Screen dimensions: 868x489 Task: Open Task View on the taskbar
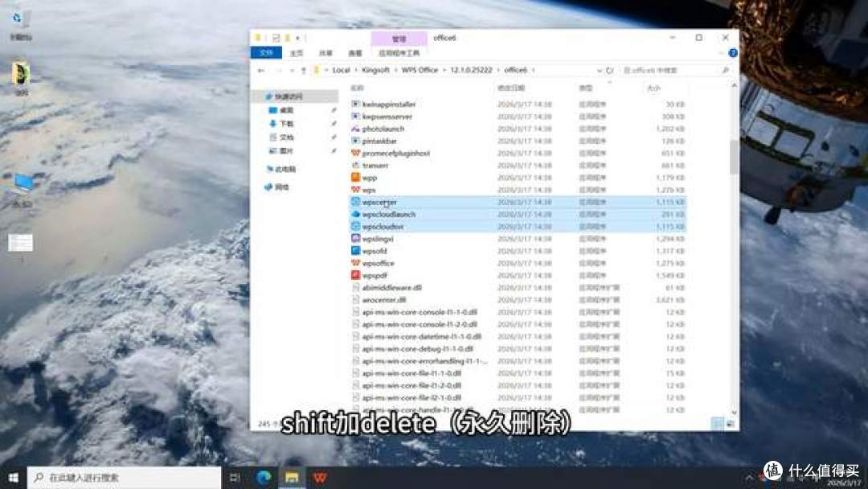tap(235, 478)
